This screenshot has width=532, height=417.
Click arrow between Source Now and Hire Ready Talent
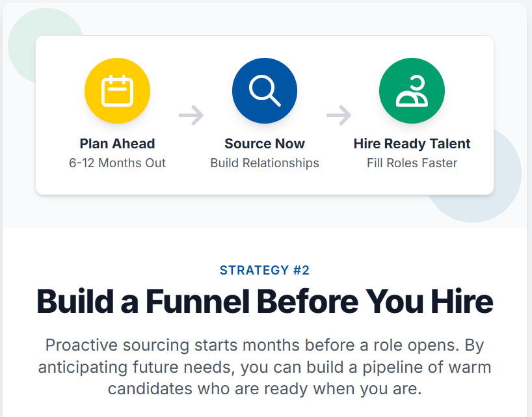coord(339,115)
